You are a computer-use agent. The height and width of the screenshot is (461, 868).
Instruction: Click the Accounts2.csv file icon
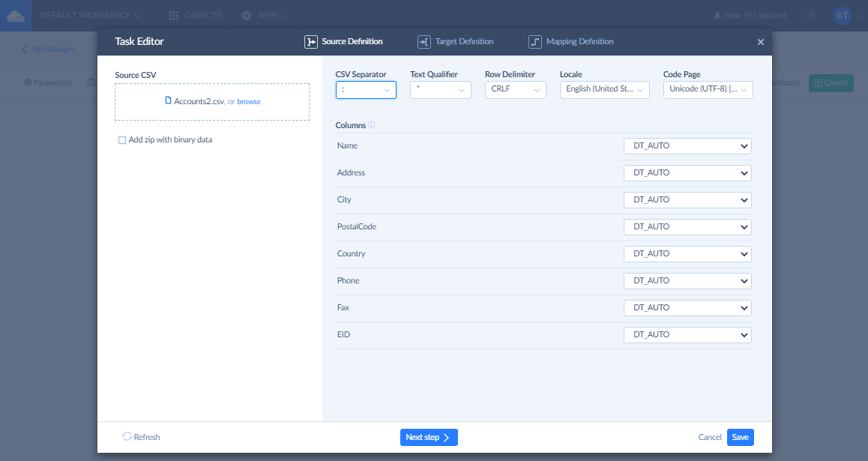coord(168,101)
